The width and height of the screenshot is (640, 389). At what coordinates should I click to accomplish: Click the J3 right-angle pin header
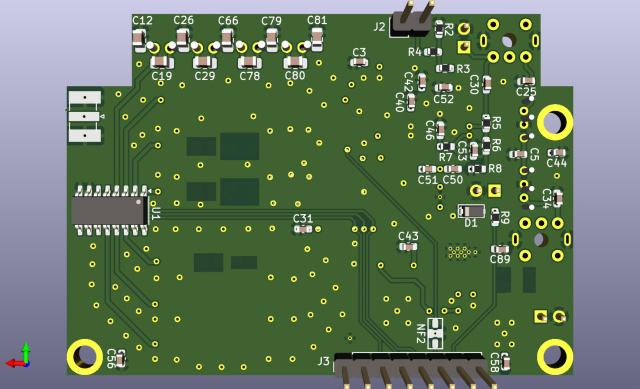(x=413, y=370)
